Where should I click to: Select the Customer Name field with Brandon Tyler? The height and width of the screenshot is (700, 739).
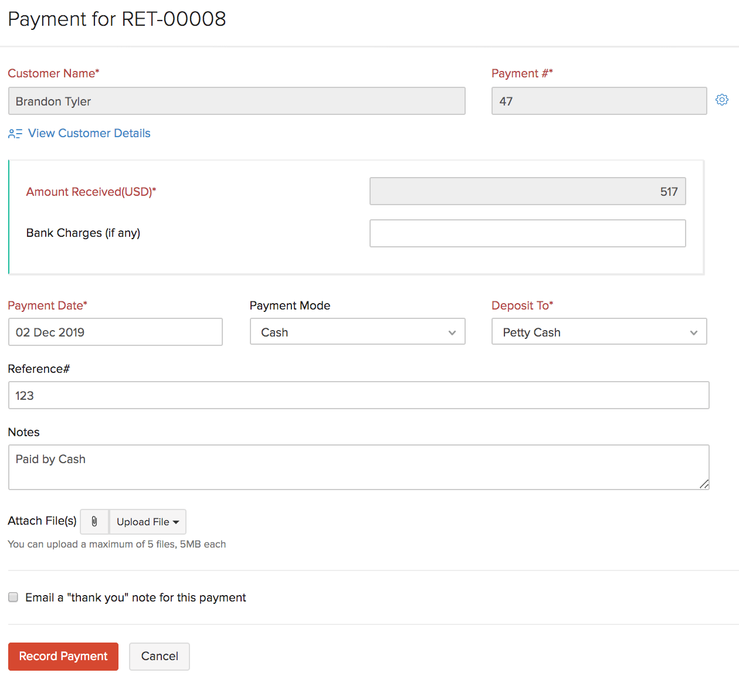236,101
